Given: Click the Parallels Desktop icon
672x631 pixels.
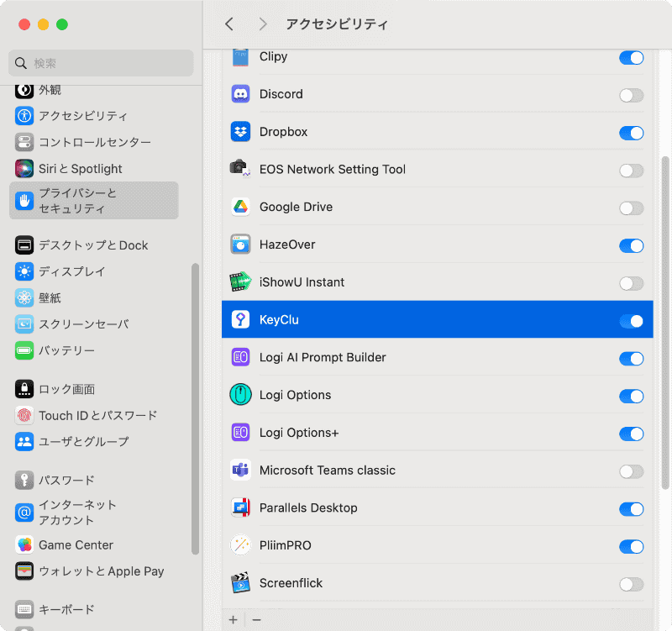Looking at the screenshot, I should tap(240, 508).
